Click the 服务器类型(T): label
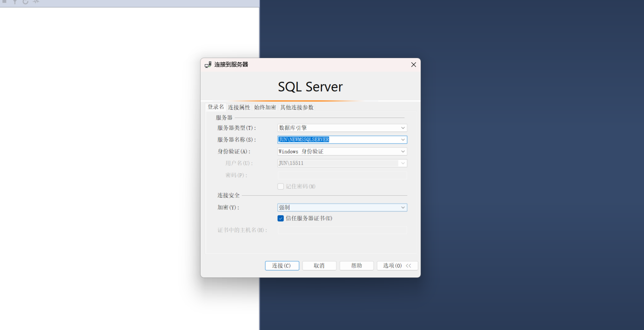644x330 pixels. 237,128
